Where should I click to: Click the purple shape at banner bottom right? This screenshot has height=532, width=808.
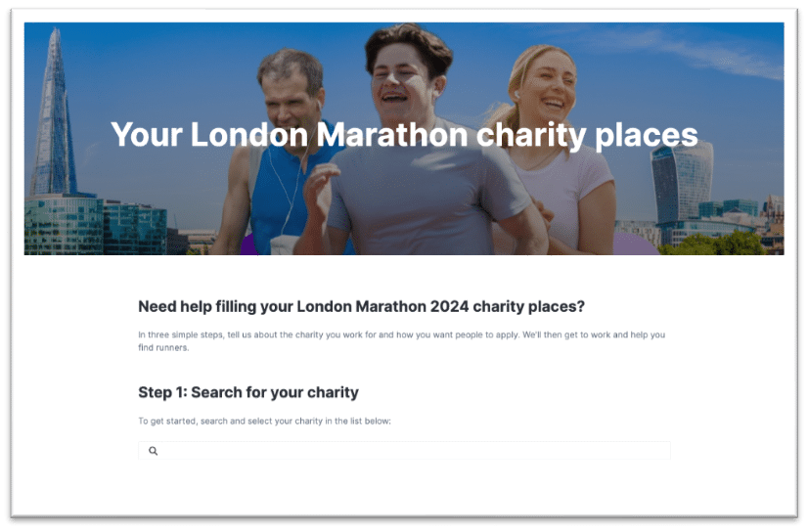635,244
